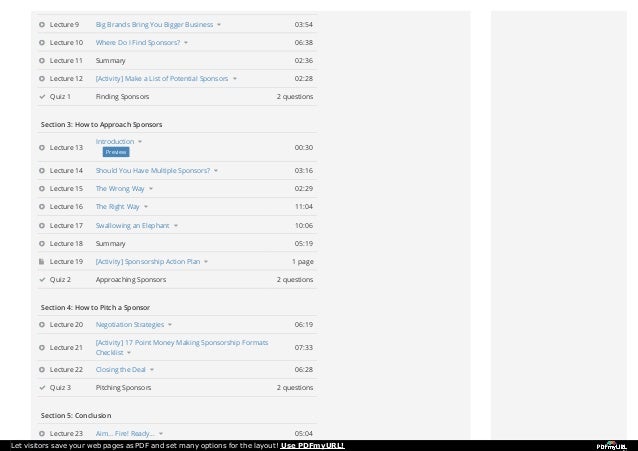Click the play icon beside Lecture 16

(x=42, y=207)
